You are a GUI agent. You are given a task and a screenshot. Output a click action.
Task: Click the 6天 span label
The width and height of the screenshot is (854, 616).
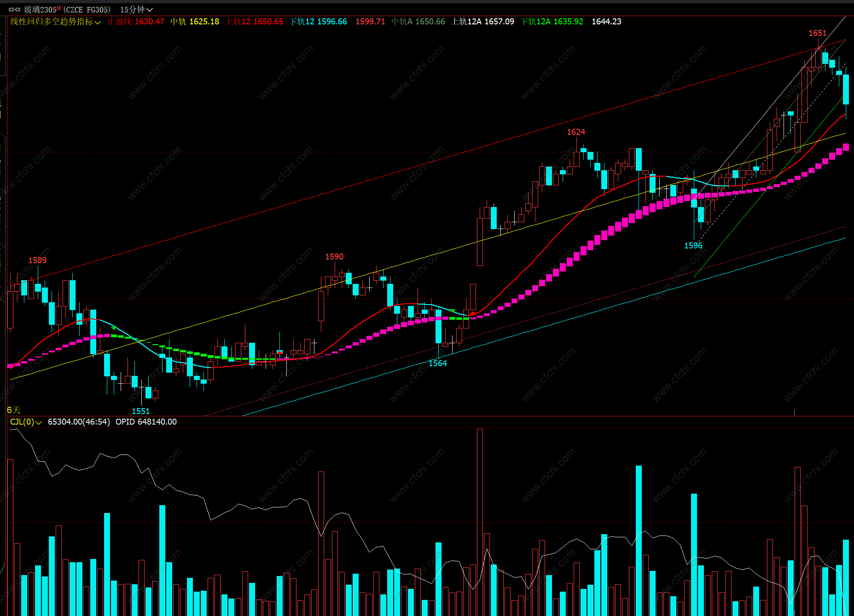click(x=14, y=410)
